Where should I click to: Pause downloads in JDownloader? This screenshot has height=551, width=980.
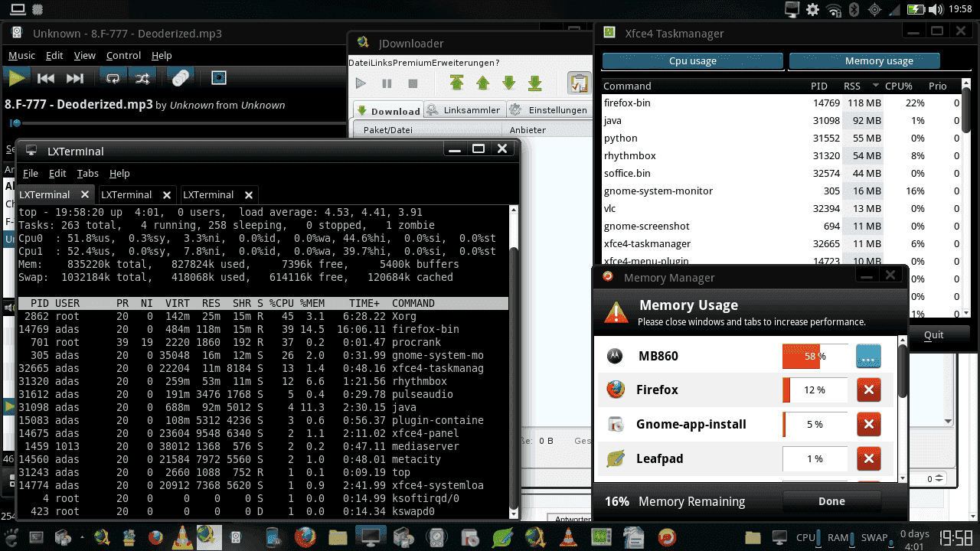tap(387, 83)
